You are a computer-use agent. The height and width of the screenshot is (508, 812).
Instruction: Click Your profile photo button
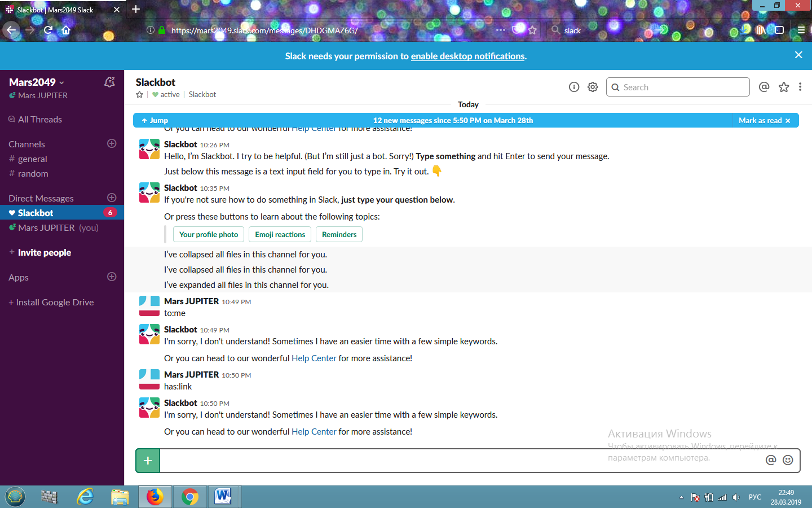[x=209, y=234]
